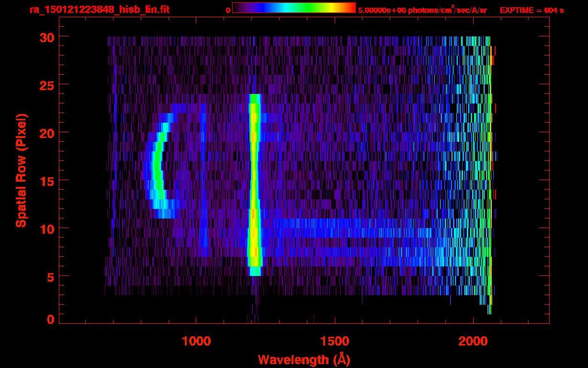Click the bright vertical emission line near 1216 Å
Screen dimensions: 588x368
click(x=254, y=184)
